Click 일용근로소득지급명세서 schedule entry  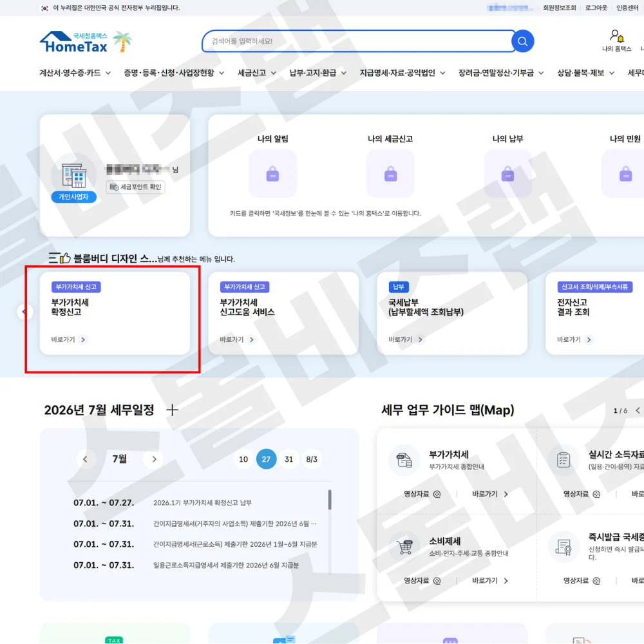(226, 565)
